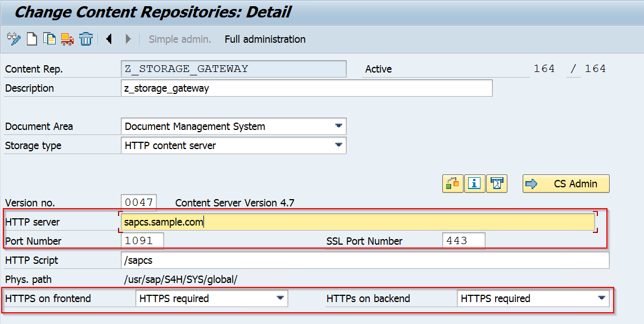Click the HTTP server field sapcs.sample.com
Viewport: 644px width, 324px height.
357,222
